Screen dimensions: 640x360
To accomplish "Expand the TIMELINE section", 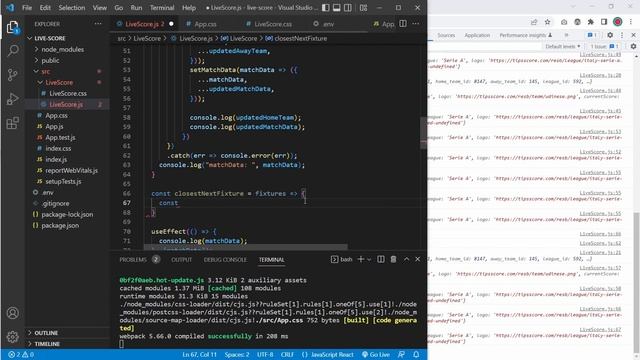I will coord(47,344).
